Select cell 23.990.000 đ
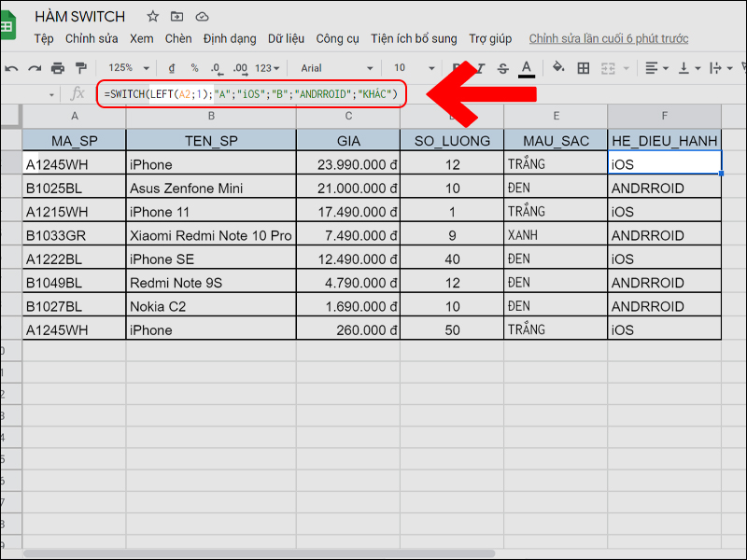 click(x=348, y=164)
